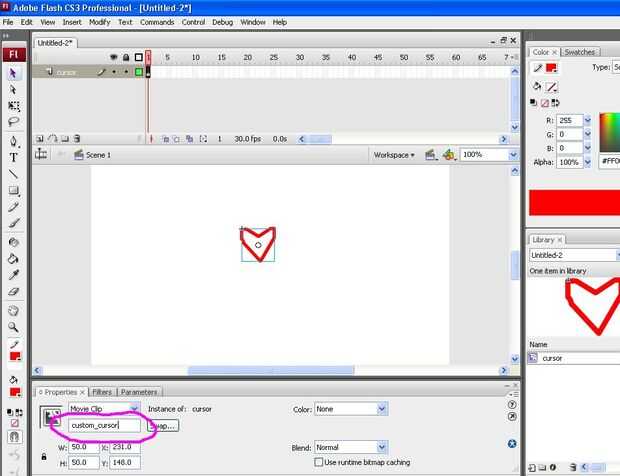This screenshot has height=476, width=620.
Task: Click Edit Symbols icon in stage bar
Action: (x=448, y=155)
